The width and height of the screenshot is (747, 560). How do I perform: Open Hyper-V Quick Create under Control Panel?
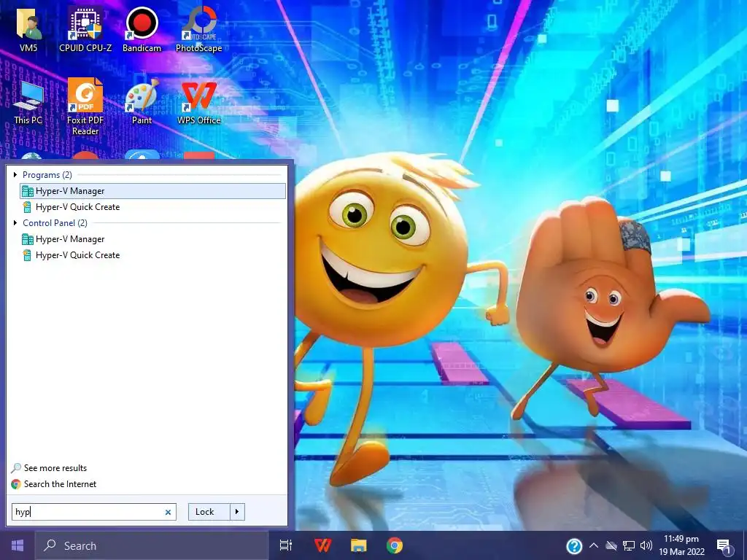153,255
